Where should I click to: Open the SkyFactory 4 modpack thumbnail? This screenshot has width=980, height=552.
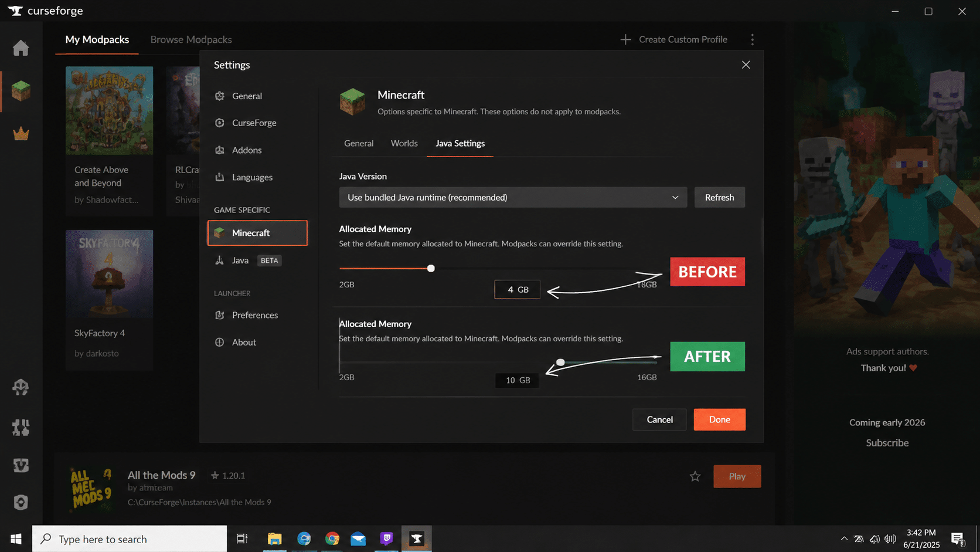point(109,274)
